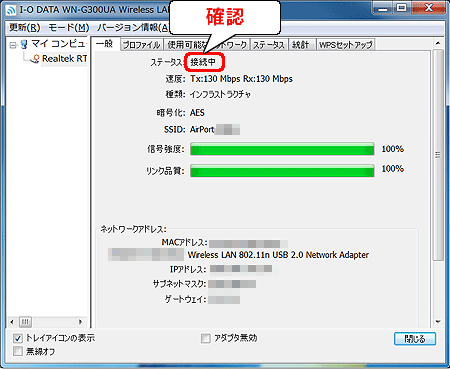450x369 pixels.
Task: Collapse the マイ コンピュータ tree node
Action: [x=13, y=45]
